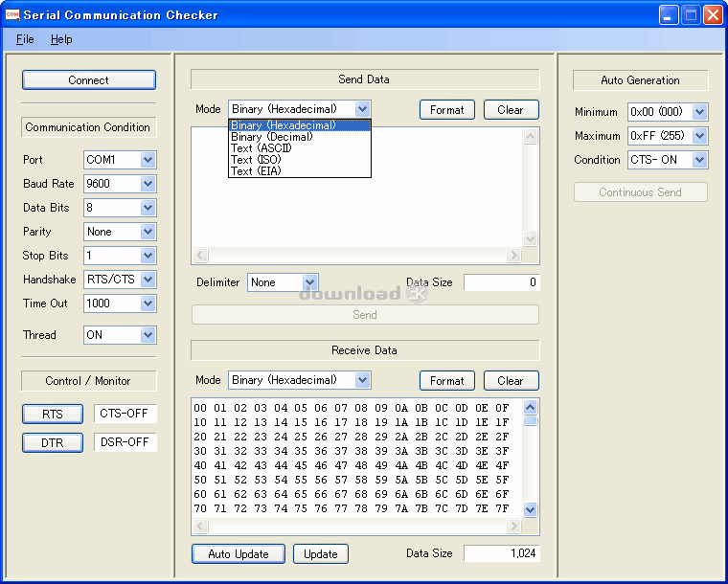Click the Send Data scroll up arrow
The image size is (728, 584).
(x=531, y=136)
